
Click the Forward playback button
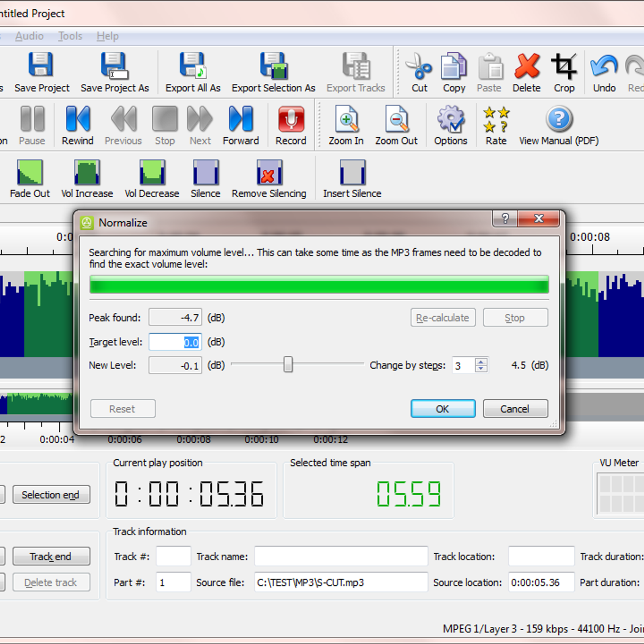point(241,118)
